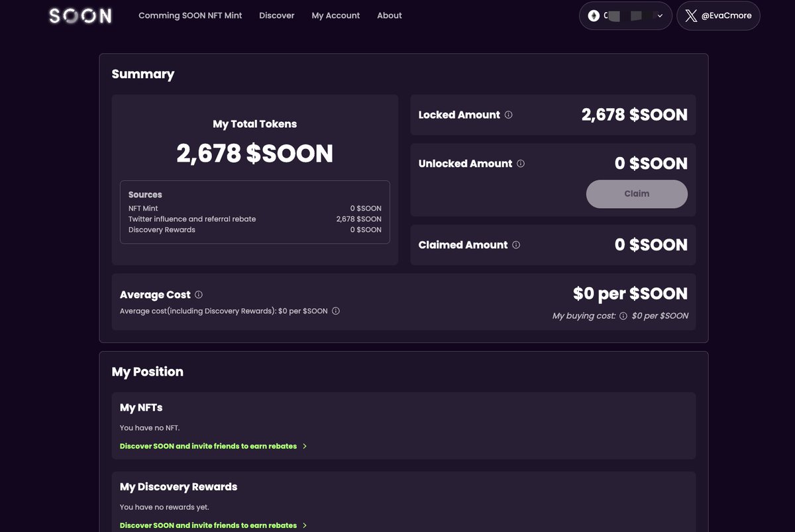The width and height of the screenshot is (795, 532).
Task: Click the Average cost(including Discovery Rewards) text
Action: (224, 311)
